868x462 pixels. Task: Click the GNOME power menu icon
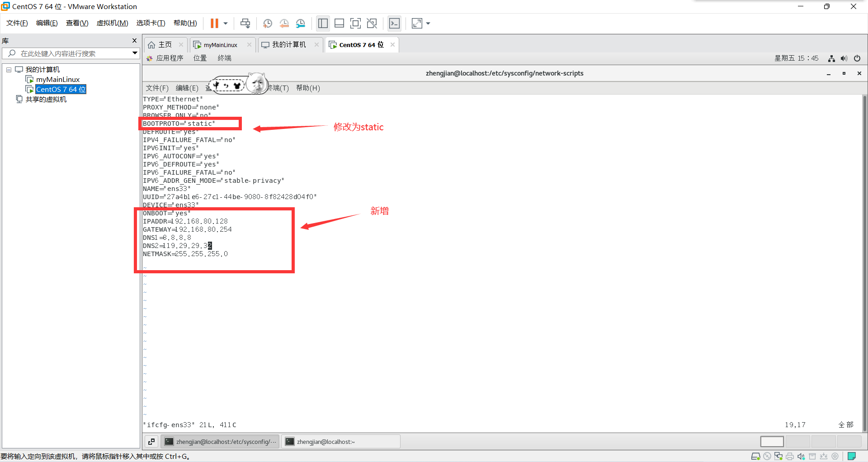click(x=857, y=58)
